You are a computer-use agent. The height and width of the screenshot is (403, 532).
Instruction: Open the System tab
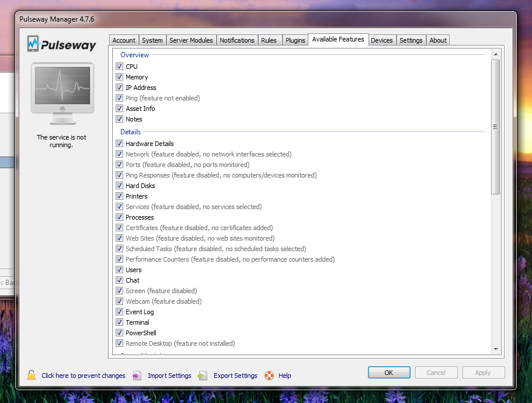152,40
